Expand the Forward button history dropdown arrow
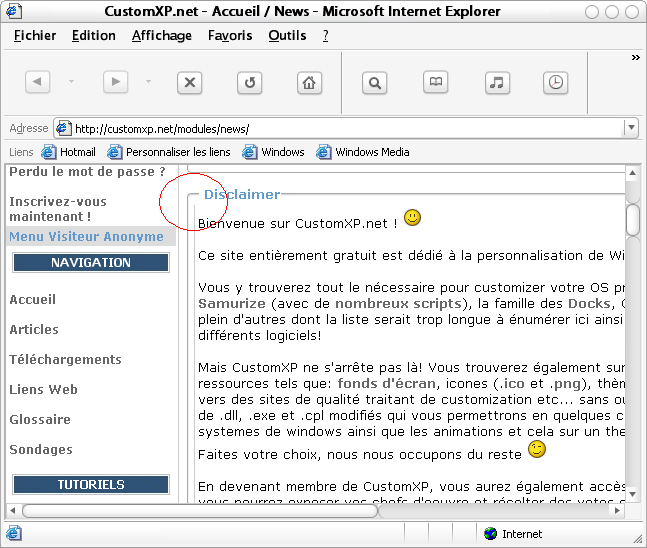 click(149, 82)
